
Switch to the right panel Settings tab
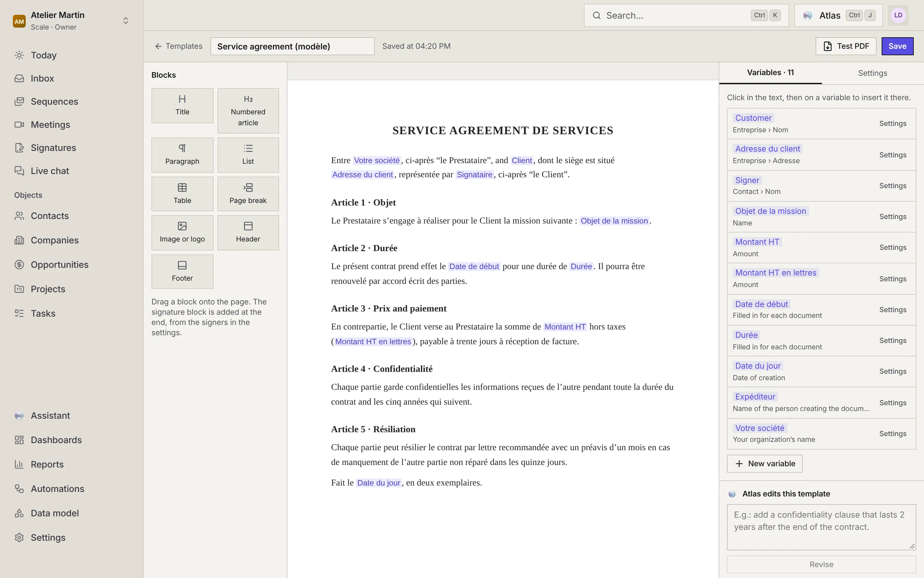point(872,73)
